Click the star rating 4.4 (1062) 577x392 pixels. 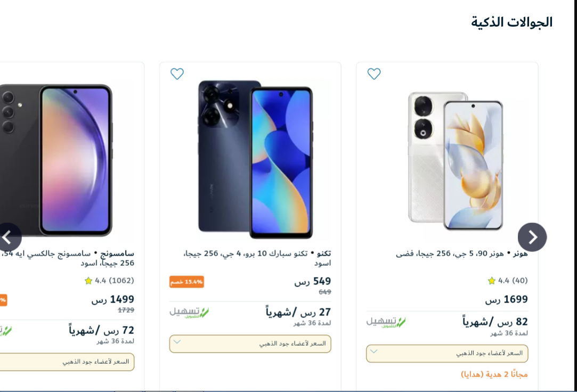point(109,281)
